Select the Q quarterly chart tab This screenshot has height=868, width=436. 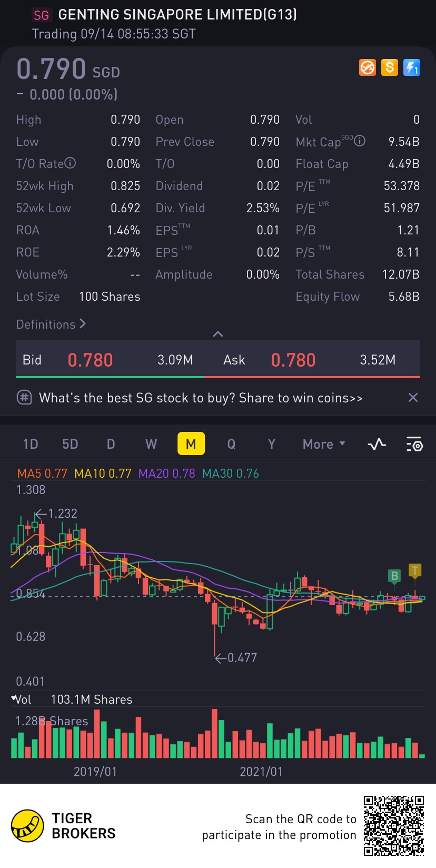(x=231, y=444)
